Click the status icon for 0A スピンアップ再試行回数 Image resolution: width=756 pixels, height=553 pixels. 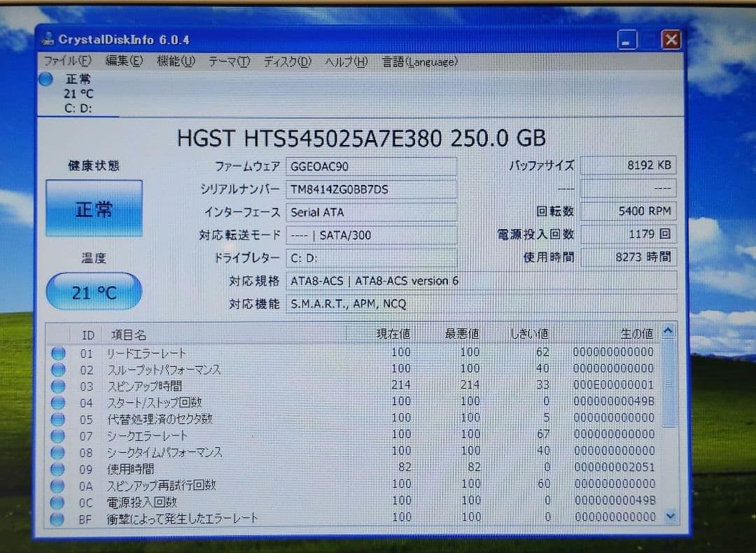click(x=57, y=486)
